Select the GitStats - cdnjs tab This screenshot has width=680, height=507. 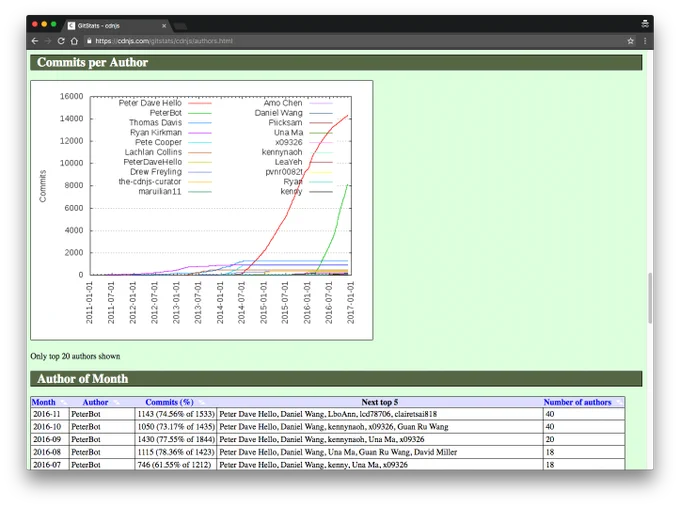pos(117,26)
